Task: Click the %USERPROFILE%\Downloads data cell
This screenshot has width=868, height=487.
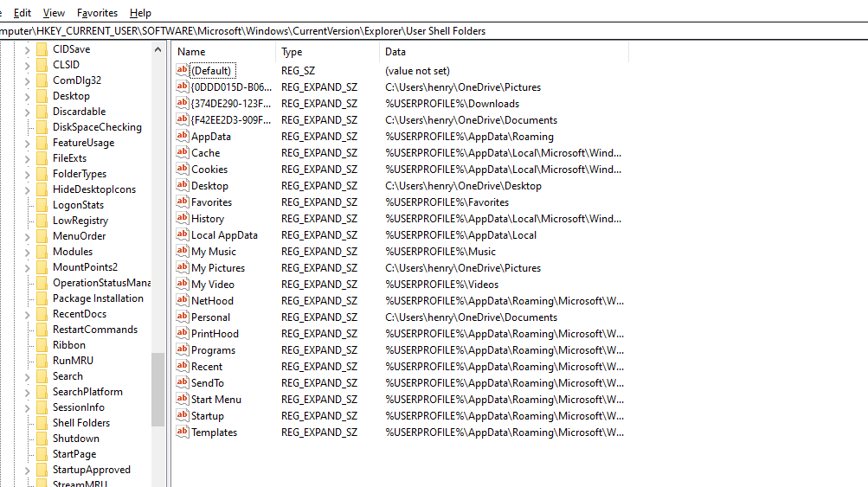Action: tap(453, 104)
